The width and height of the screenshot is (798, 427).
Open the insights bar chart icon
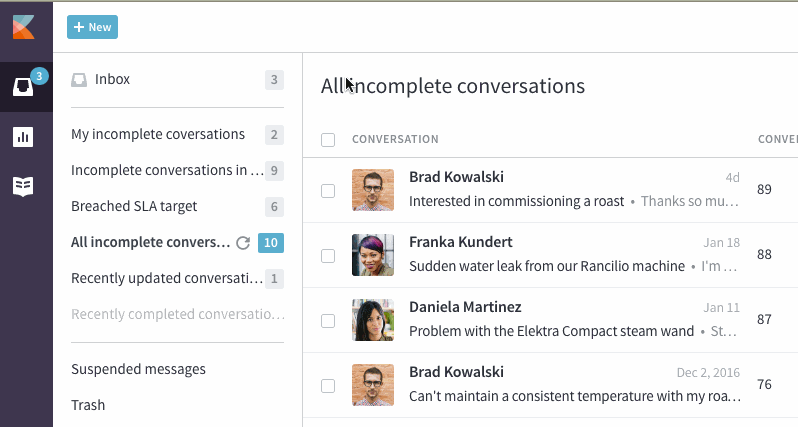click(23, 137)
